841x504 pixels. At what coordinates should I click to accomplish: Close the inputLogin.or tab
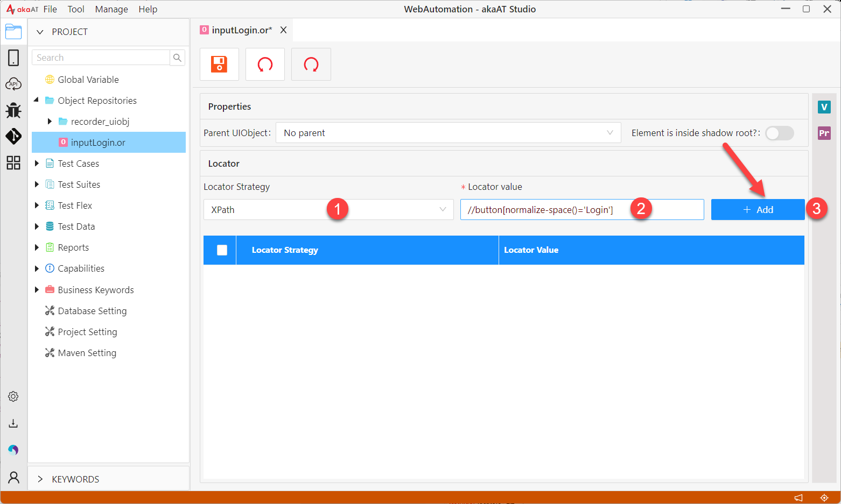[x=283, y=30]
